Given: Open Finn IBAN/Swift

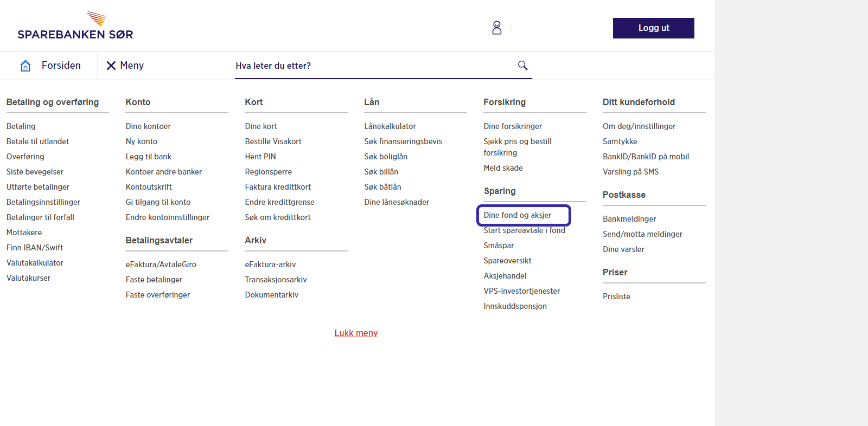Looking at the screenshot, I should [35, 248].
